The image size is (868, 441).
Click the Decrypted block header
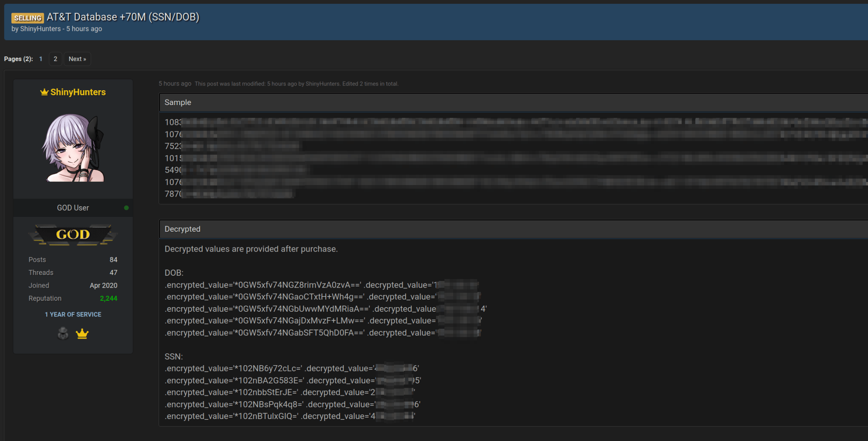click(182, 229)
